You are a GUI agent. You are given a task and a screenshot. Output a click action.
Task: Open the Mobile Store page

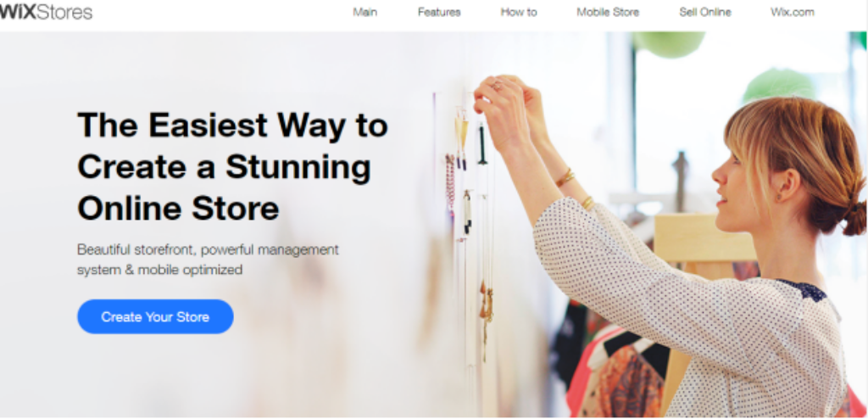tap(608, 12)
